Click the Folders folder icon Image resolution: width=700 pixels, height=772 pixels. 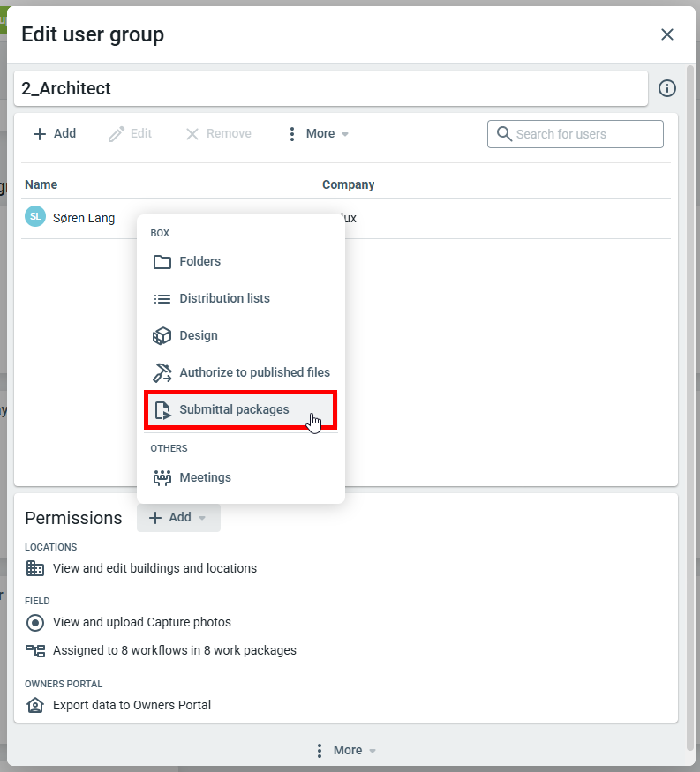coord(162,262)
